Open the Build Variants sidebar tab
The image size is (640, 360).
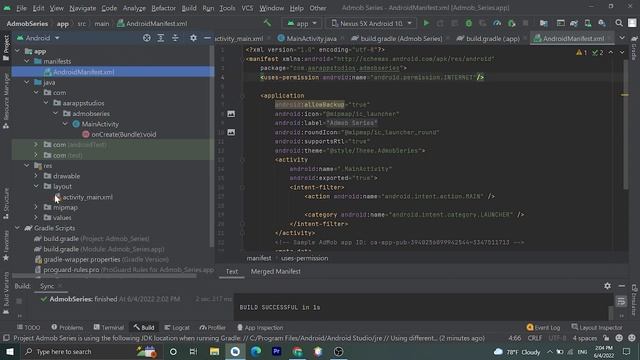coord(6,293)
